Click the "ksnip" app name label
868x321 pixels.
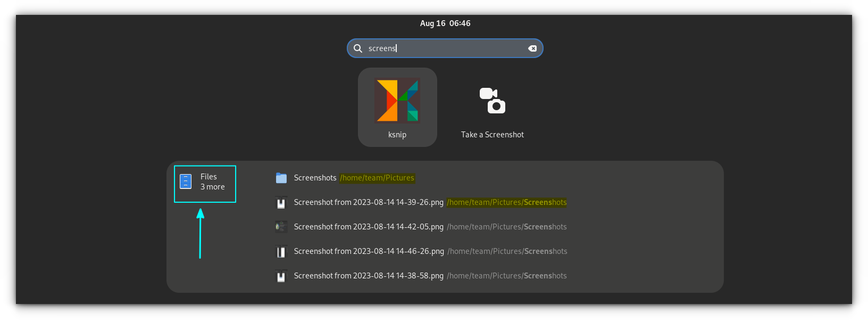397,135
